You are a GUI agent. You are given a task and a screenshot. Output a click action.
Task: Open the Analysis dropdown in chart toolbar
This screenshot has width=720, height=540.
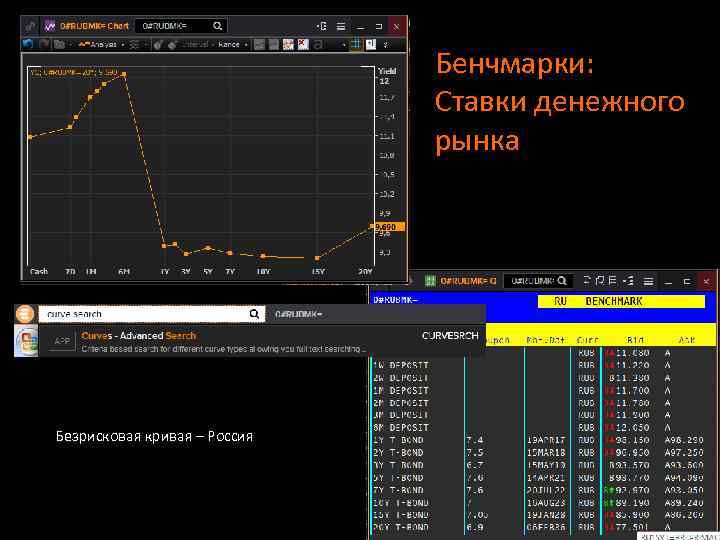click(101, 45)
